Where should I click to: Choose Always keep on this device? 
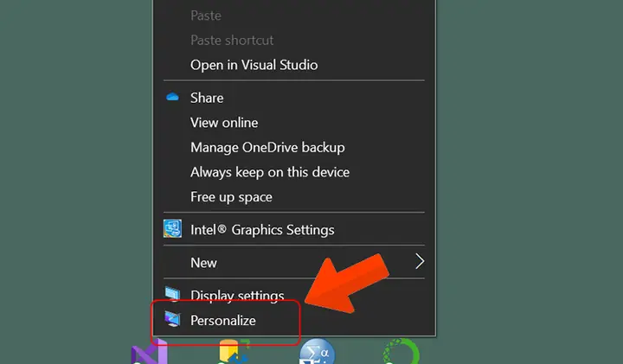[x=270, y=172]
